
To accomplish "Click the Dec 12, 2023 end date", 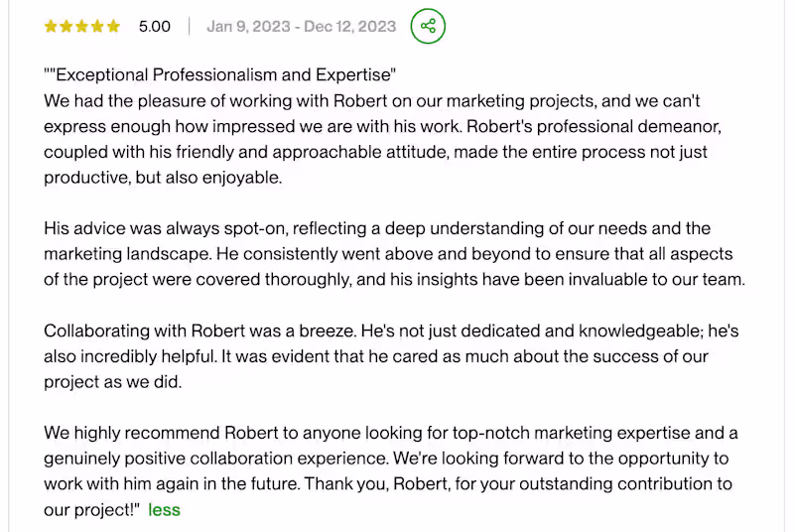I will (x=350, y=27).
